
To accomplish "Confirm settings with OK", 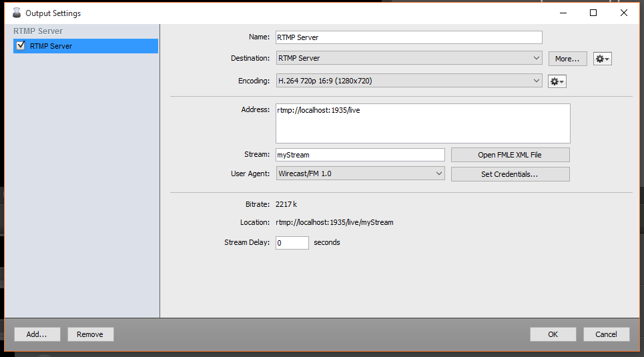I will coord(553,334).
